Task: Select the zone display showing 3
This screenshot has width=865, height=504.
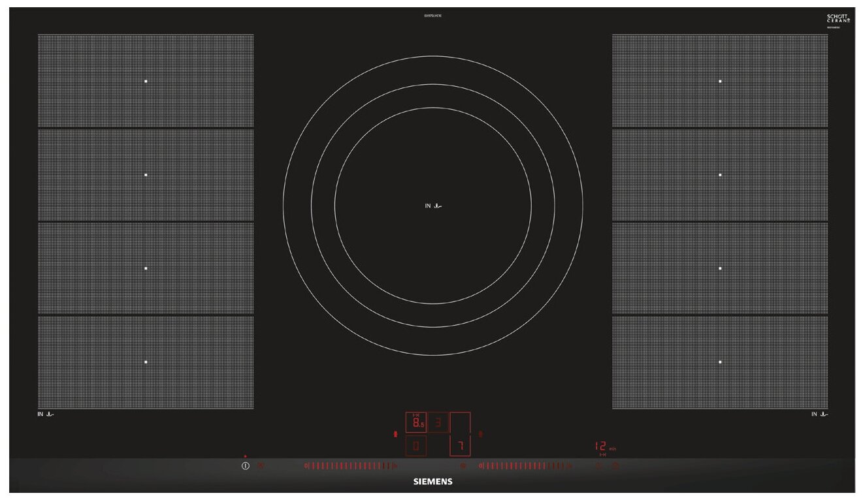Action: pyautogui.click(x=438, y=423)
